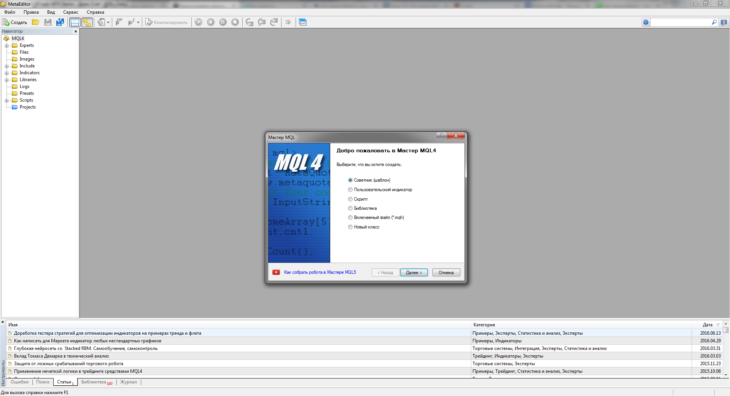Select the MQL4 root node in Navigator

(18, 39)
